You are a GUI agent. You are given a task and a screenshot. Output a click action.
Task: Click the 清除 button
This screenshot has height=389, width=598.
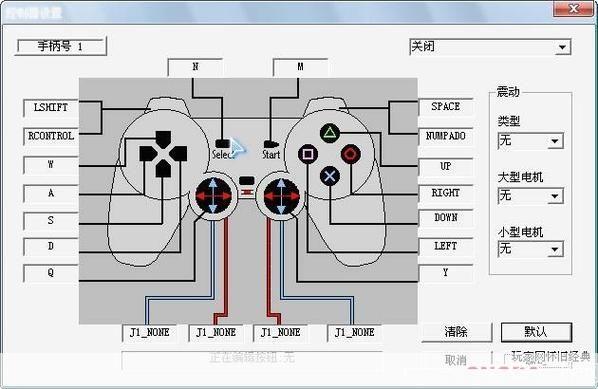point(456,332)
